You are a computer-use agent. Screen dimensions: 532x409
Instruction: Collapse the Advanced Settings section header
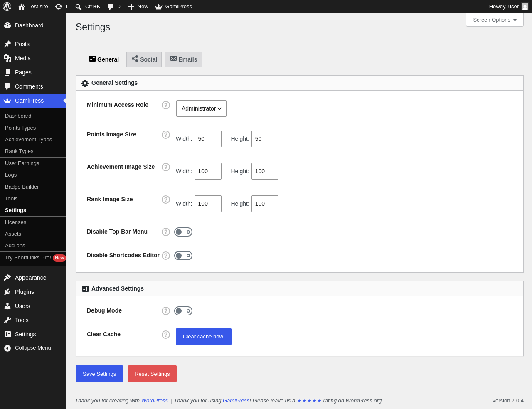click(x=299, y=289)
